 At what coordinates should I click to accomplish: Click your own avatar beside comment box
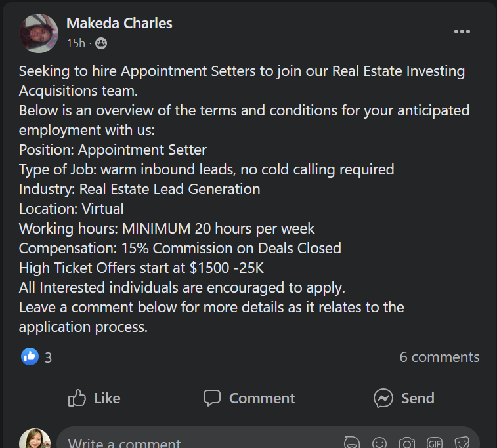coord(35,439)
